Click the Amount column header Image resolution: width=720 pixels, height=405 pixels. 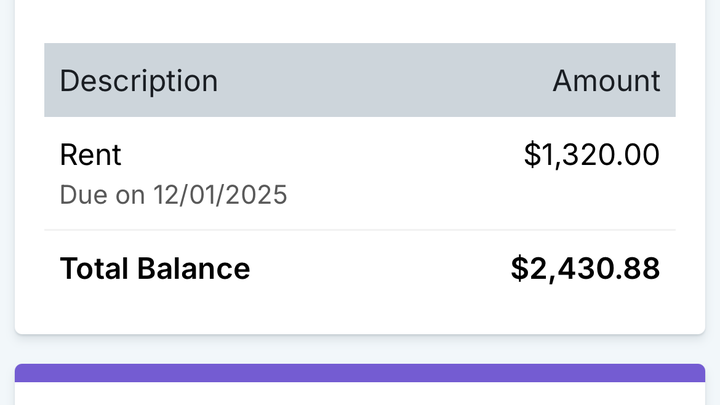pyautogui.click(x=606, y=81)
